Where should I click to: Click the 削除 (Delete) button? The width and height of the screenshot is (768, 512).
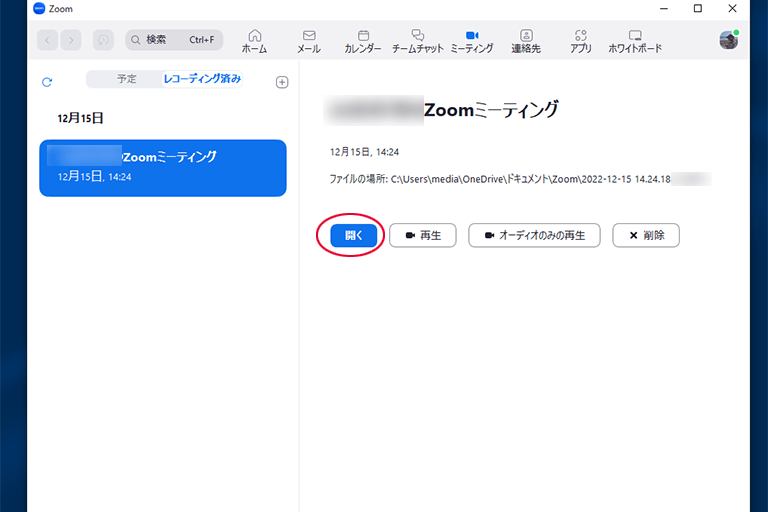pyautogui.click(x=646, y=235)
